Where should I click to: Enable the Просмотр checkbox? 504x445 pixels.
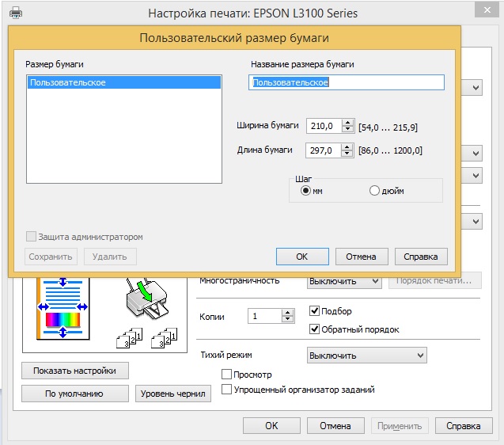coord(226,375)
